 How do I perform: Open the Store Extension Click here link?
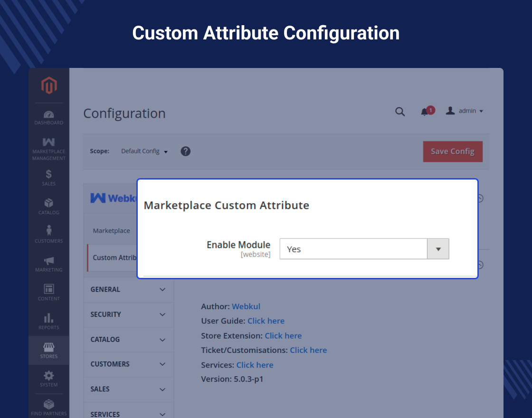coord(283,335)
